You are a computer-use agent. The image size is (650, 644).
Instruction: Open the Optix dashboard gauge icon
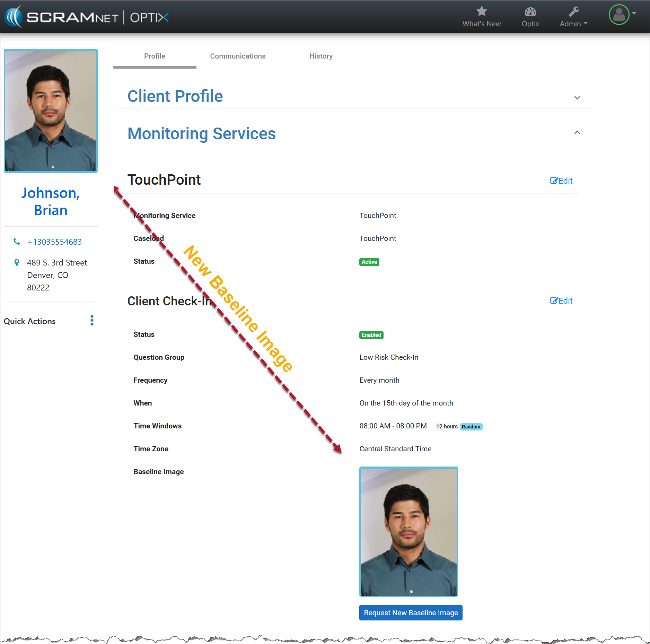tap(530, 12)
